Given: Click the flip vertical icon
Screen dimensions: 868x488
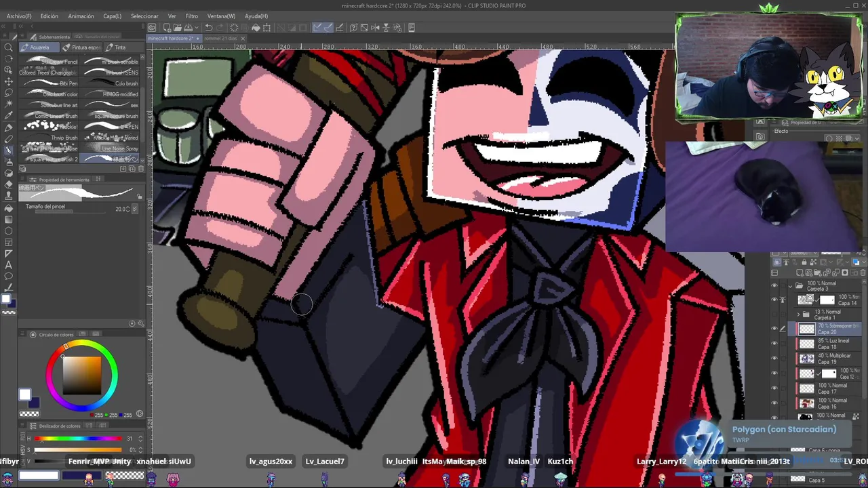Looking at the screenshot, I should 384,28.
